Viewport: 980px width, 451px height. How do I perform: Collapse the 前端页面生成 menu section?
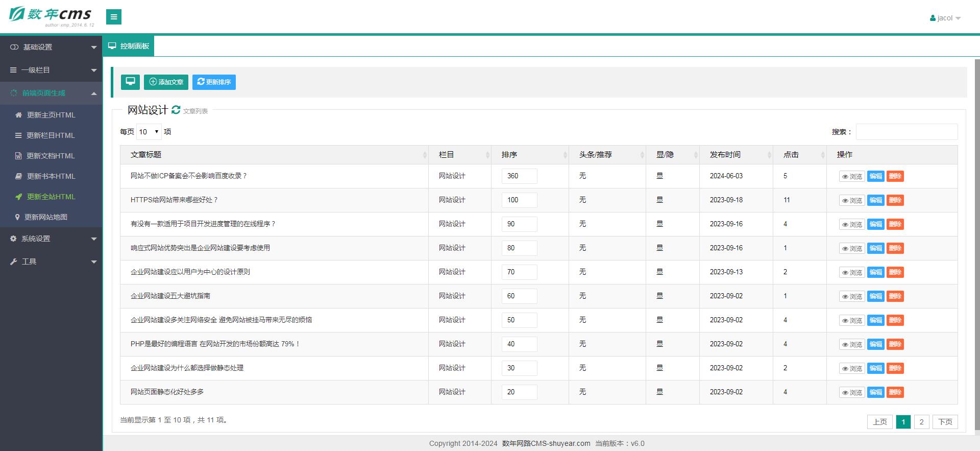pyautogui.click(x=51, y=93)
